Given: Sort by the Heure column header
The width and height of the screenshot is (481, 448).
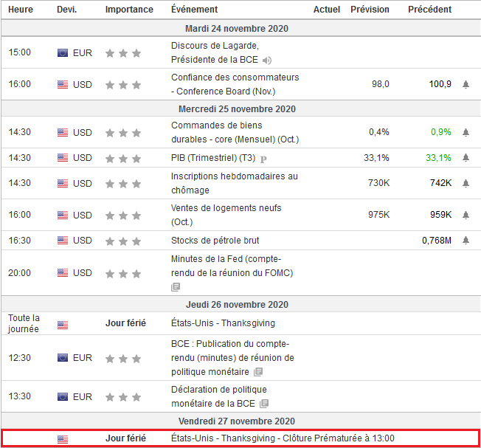Looking at the screenshot, I should tap(21, 10).
